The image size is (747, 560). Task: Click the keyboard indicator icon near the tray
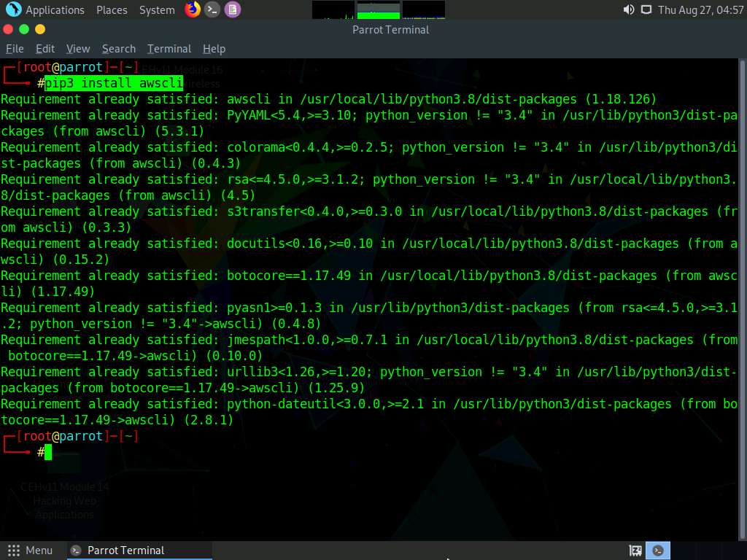(x=634, y=551)
